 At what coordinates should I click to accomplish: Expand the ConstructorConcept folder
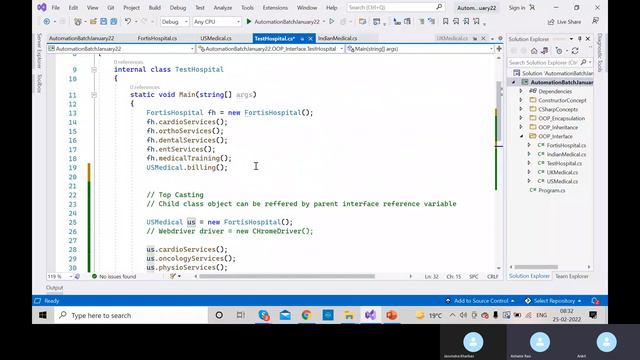click(x=521, y=100)
